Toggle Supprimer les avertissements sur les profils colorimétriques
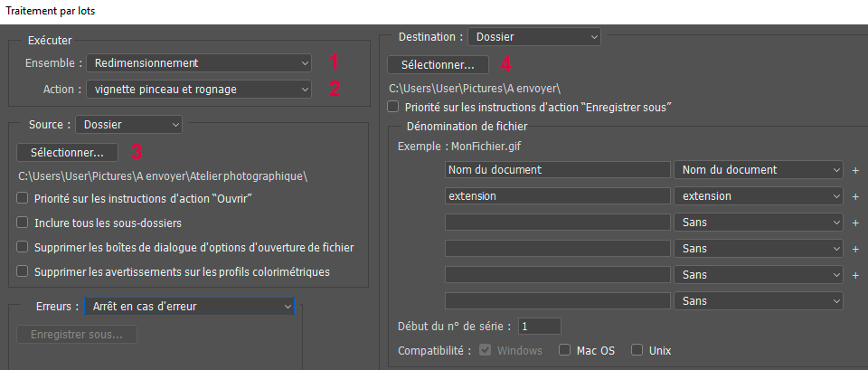Screen dimensions: 868x370 [23, 271]
